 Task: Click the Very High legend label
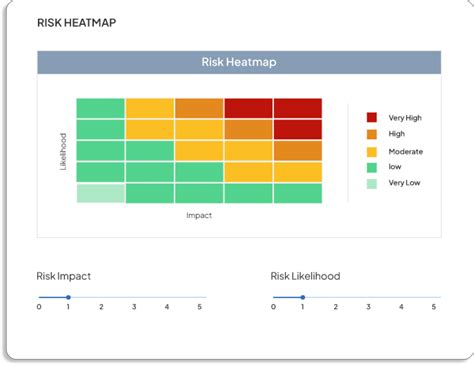405,118
